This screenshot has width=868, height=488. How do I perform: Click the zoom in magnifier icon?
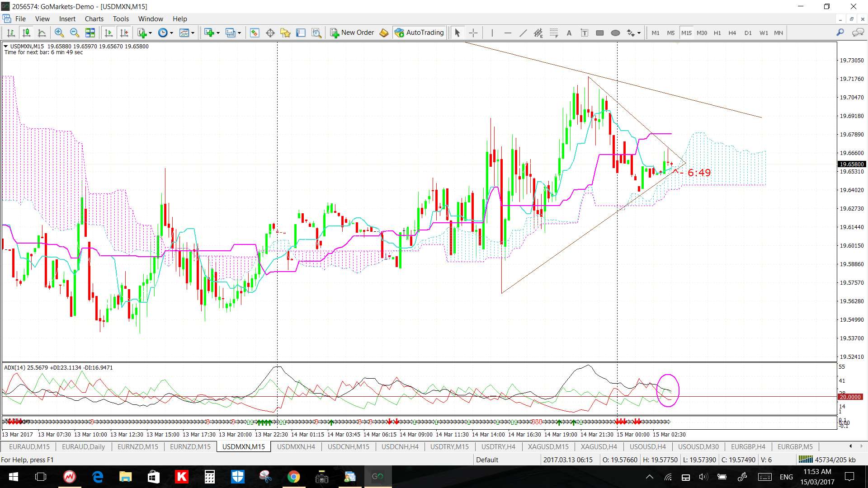(x=59, y=33)
